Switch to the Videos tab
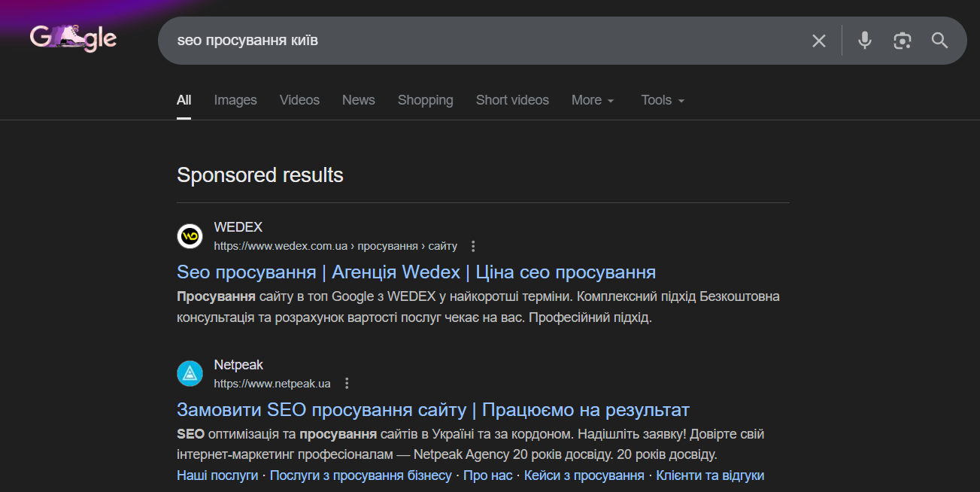This screenshot has height=492, width=980. point(299,100)
